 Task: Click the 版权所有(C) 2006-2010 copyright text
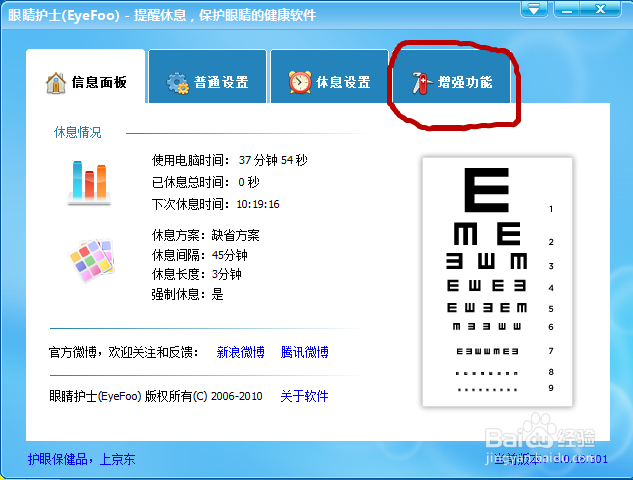pos(203,396)
